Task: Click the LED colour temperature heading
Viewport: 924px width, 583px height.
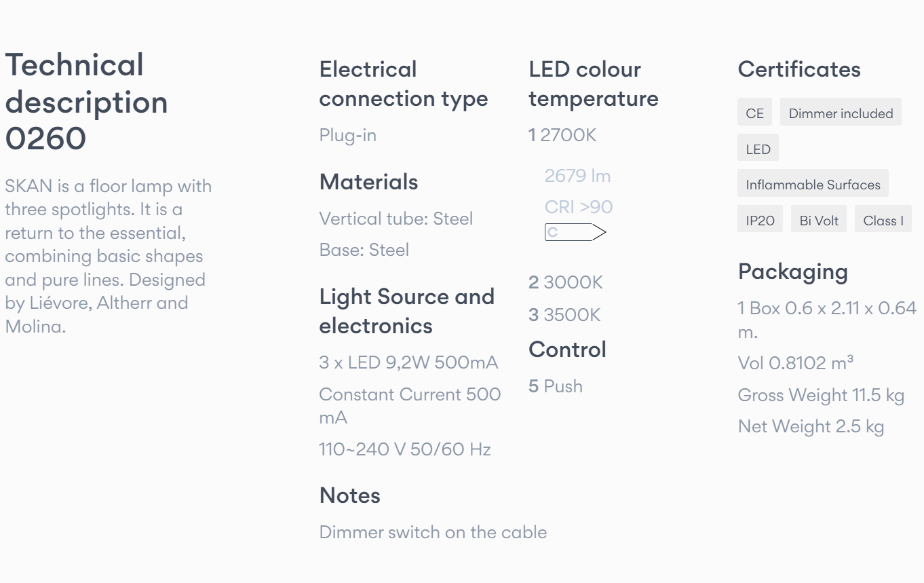Action: pyautogui.click(x=594, y=83)
